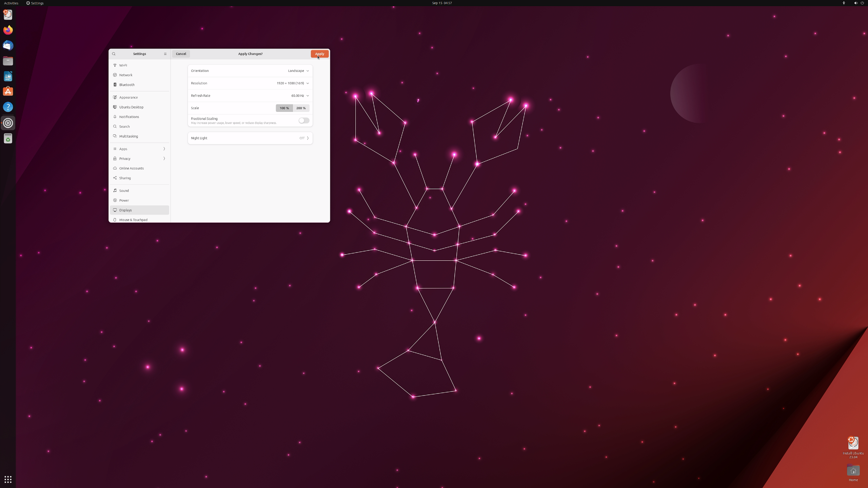Open Notifications settings
This screenshot has width=868, height=488.
pos(139,117)
